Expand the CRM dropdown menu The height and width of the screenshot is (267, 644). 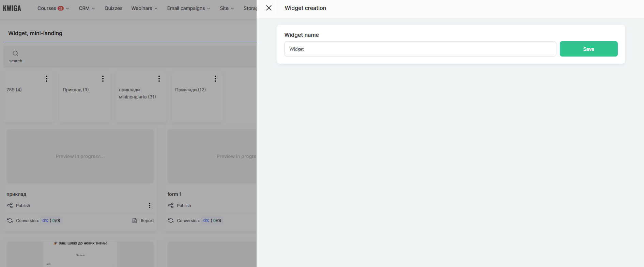click(87, 8)
